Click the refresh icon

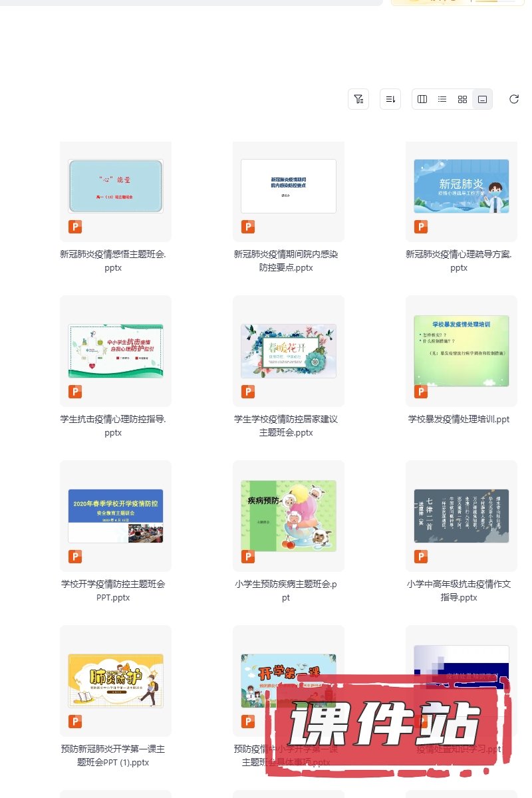(514, 99)
